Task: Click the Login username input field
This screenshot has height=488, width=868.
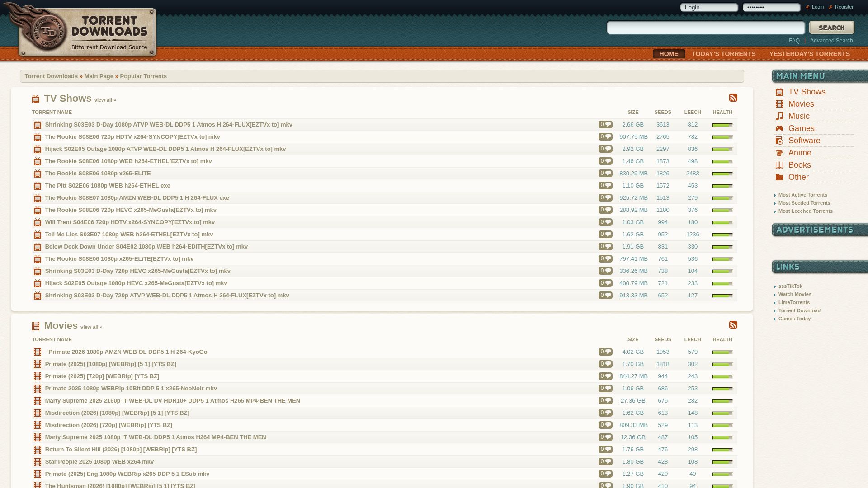Action: (x=708, y=8)
